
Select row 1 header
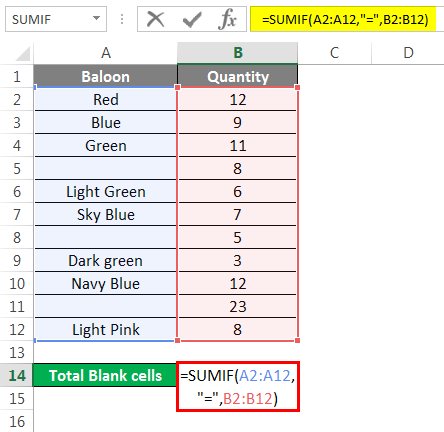pyautogui.click(x=17, y=76)
